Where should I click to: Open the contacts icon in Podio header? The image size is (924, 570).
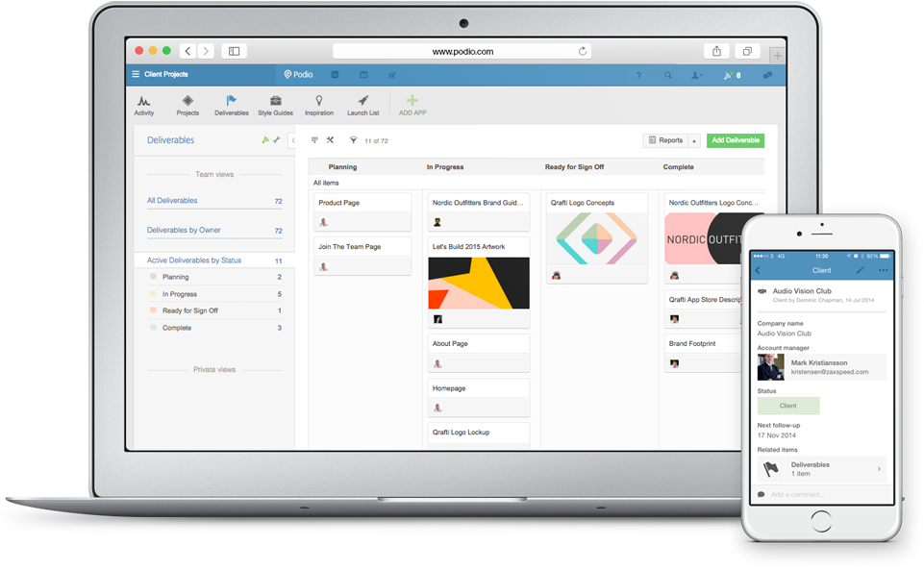pos(335,75)
